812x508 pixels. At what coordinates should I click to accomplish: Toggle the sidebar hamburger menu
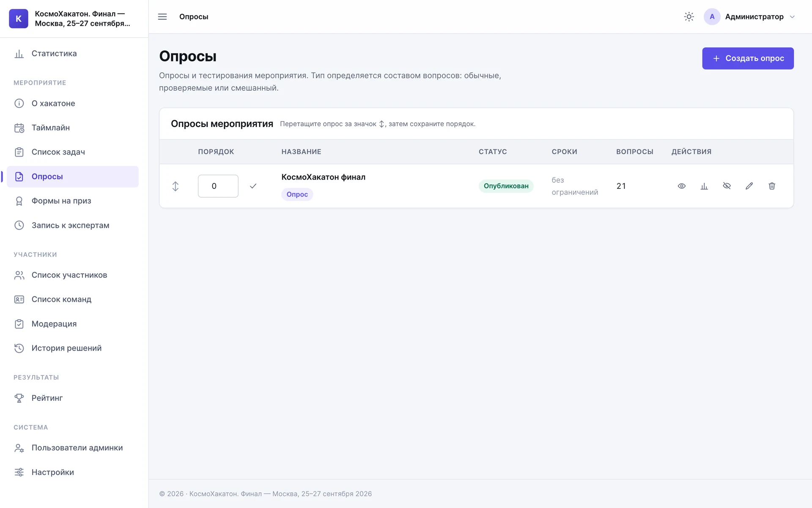(162, 17)
